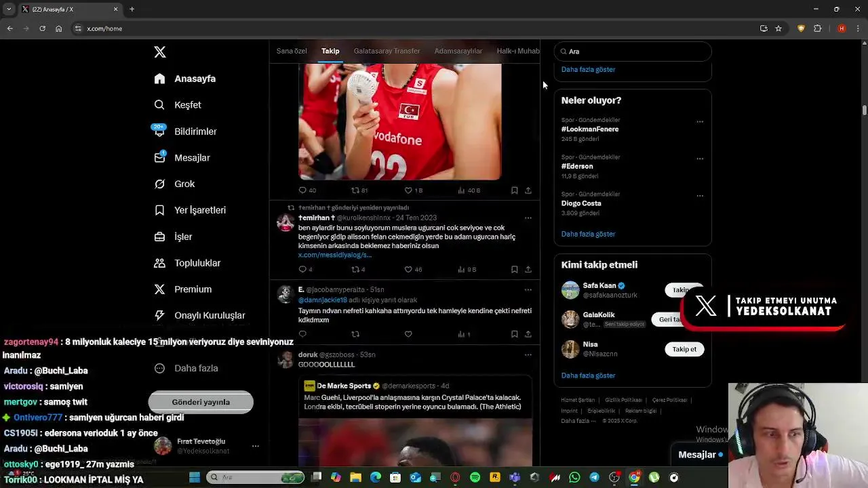Reply to the volleyball photo post with 40 replies
The width and height of the screenshot is (868, 488).
coord(307,190)
